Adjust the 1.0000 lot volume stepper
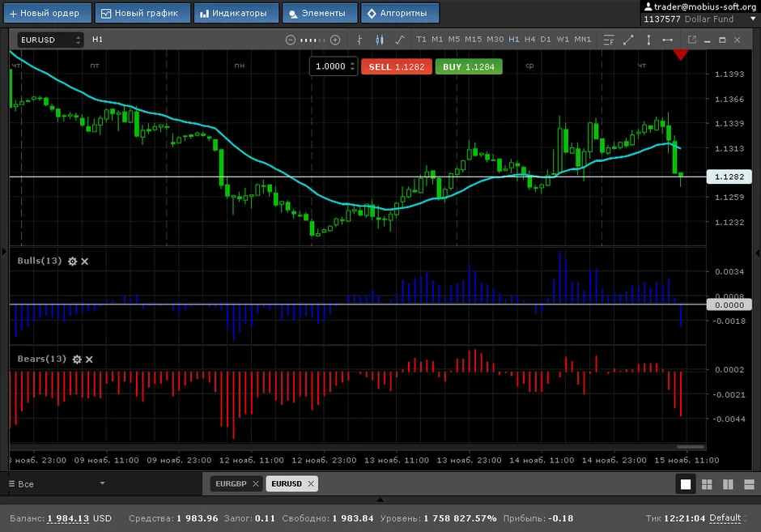Viewport: 761px width, 532px height. [353, 66]
